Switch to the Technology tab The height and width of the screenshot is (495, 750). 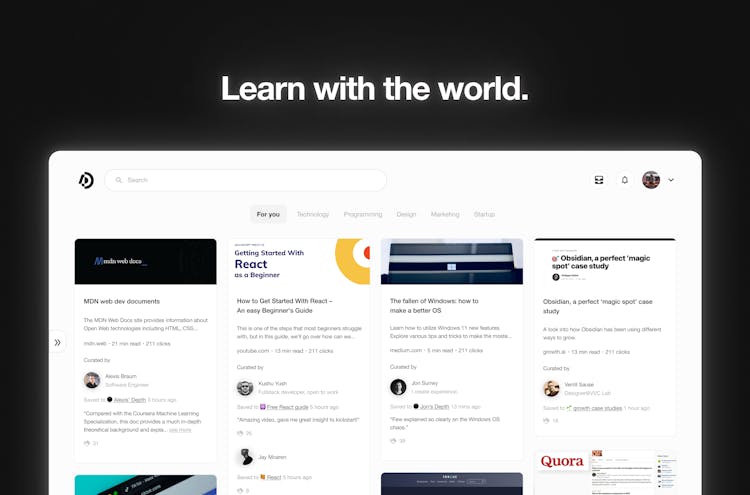click(x=312, y=214)
